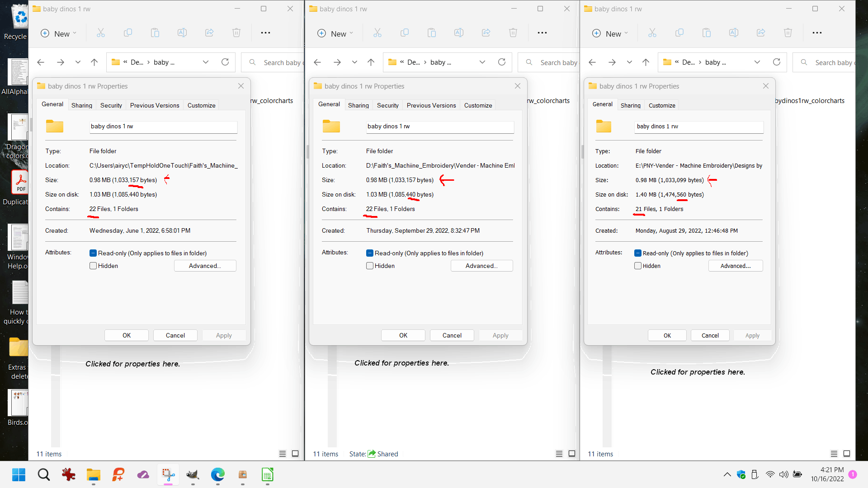This screenshot has height=488, width=868.
Task: Toggle Hidden checkbox in right Properties dialog
Action: [x=638, y=266]
